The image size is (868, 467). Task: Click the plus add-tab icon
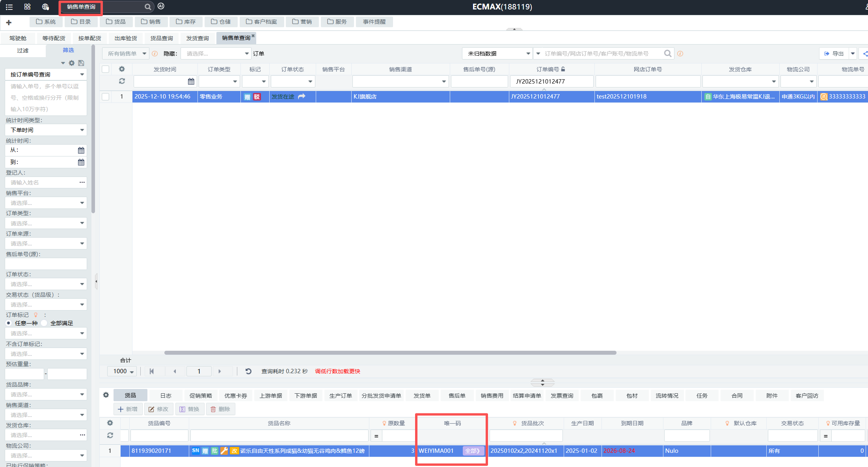[x=9, y=22]
